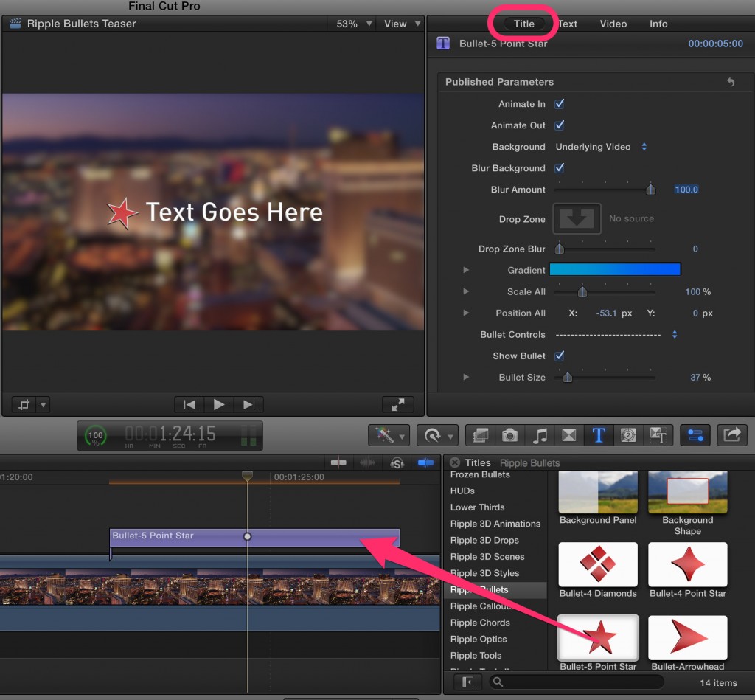The height and width of the screenshot is (700, 755).
Task: Go to previous edit point
Action: click(x=189, y=405)
